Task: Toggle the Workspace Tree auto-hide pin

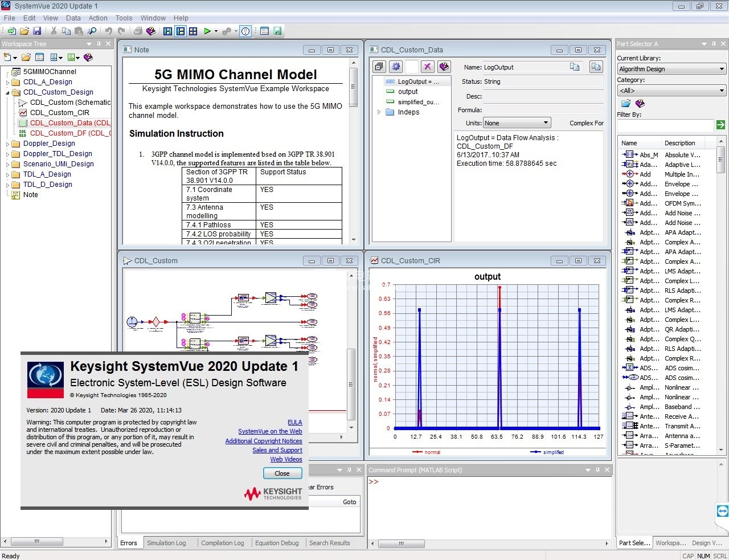Action: click(x=99, y=44)
